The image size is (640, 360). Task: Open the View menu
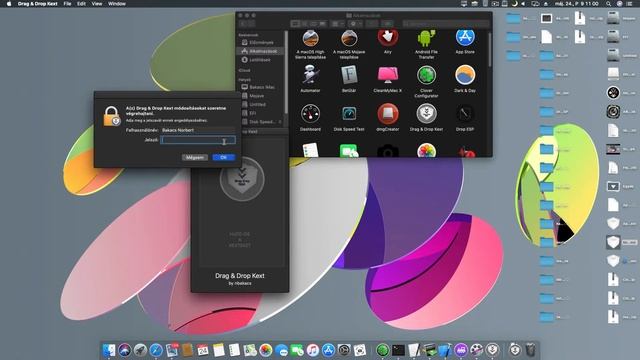coord(97,4)
